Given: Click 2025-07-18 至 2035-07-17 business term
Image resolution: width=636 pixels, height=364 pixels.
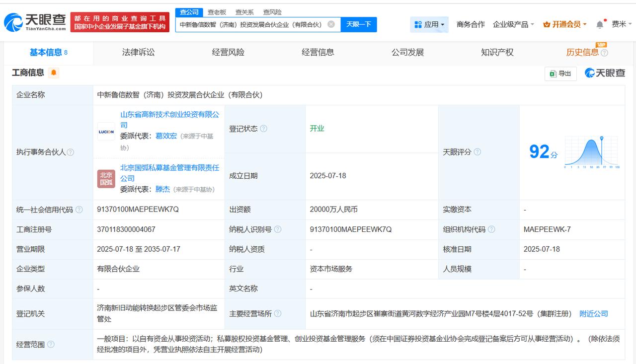Looking at the screenshot, I should click(x=139, y=249).
